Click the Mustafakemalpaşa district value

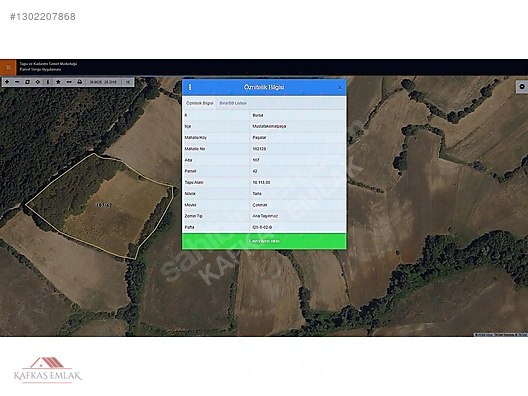269,126
